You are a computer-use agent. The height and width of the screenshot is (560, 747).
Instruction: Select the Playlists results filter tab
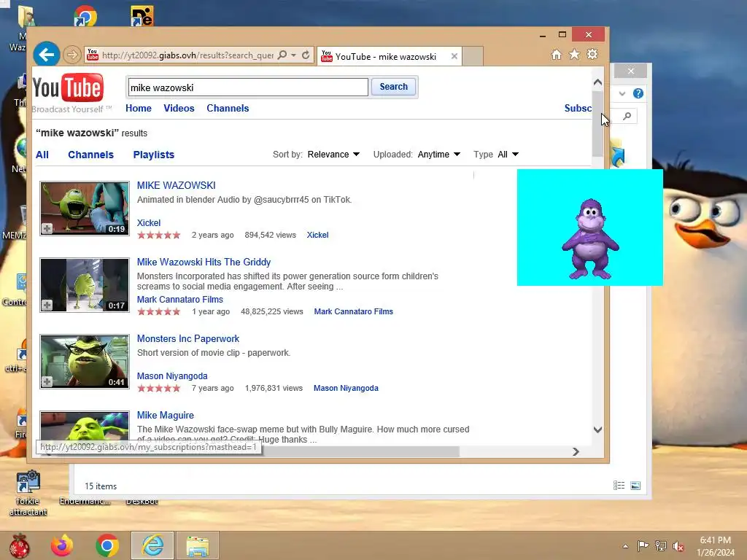[153, 155]
